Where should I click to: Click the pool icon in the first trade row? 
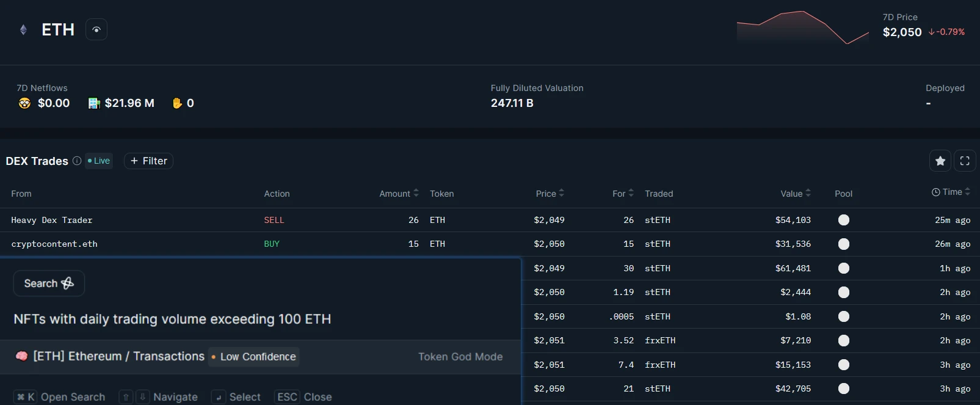[x=844, y=220]
